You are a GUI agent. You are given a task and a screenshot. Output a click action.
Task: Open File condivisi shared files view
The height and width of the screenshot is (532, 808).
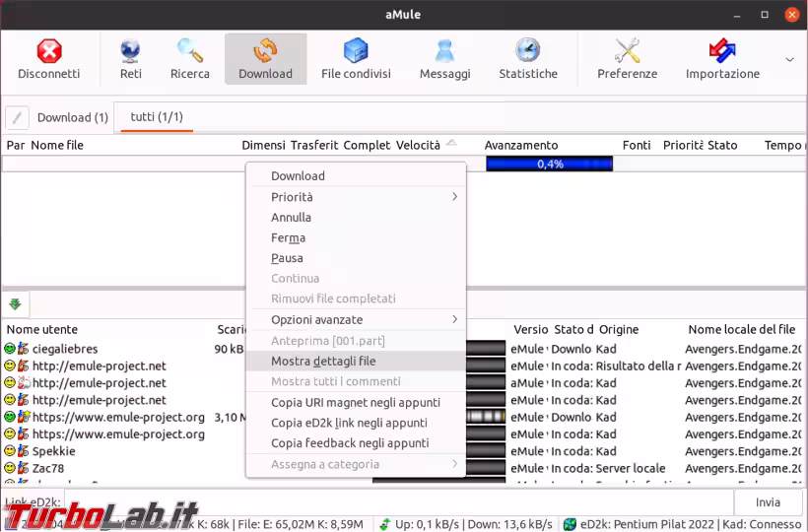pos(356,59)
